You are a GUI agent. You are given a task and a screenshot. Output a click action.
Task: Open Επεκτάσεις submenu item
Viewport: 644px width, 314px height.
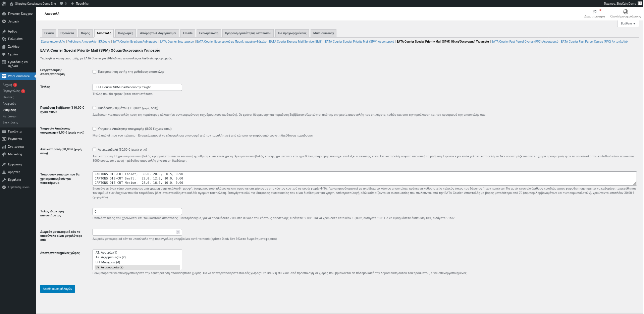10,122
